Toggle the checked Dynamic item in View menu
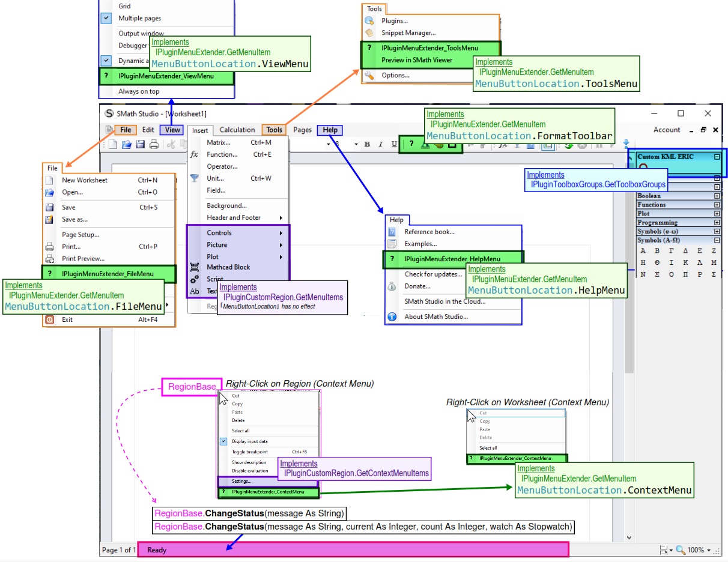 click(106, 61)
